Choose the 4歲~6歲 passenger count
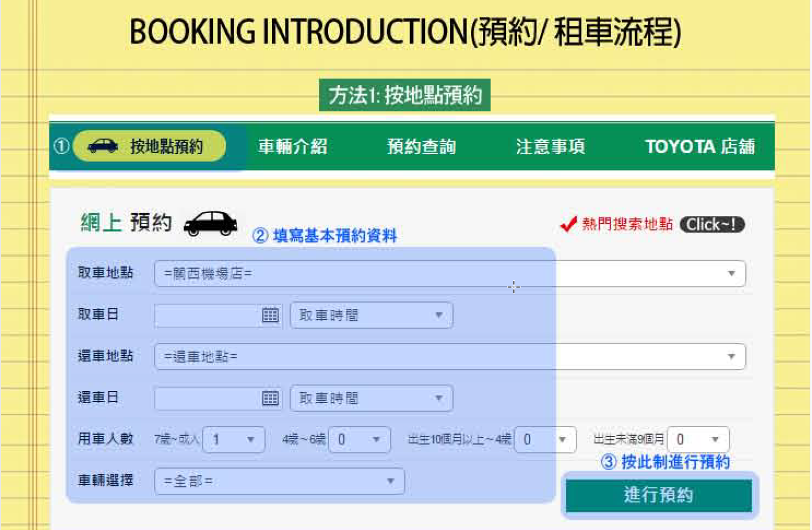Viewport: 812px width, 530px height. 359,440
